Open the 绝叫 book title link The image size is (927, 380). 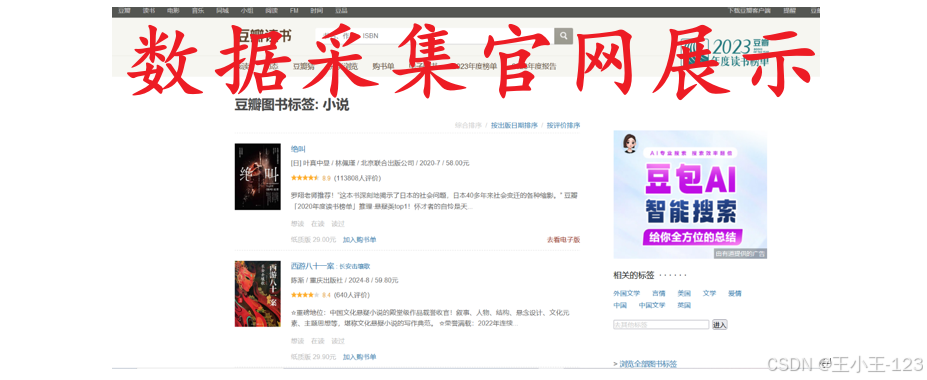coord(298,149)
